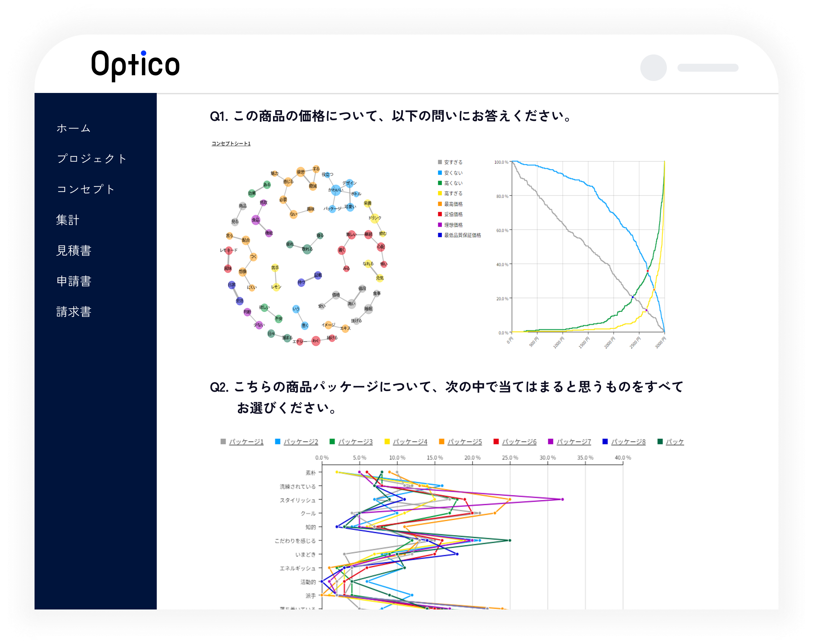This screenshot has height=644, width=813.
Task: Click the コンセプトシート1 link
Action: click(231, 143)
